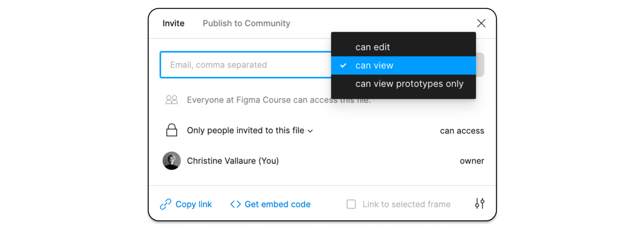Click the embed code brackets icon
The image size is (644, 229).
[x=236, y=204]
